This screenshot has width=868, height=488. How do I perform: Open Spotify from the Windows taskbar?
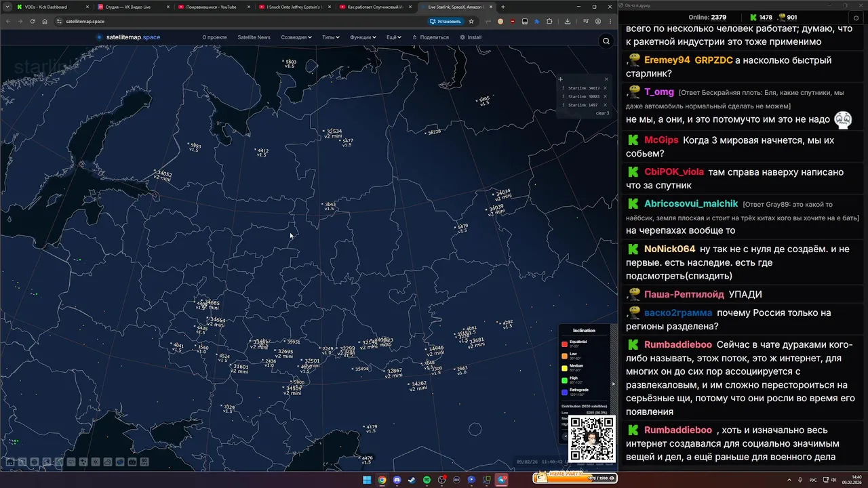click(x=427, y=479)
